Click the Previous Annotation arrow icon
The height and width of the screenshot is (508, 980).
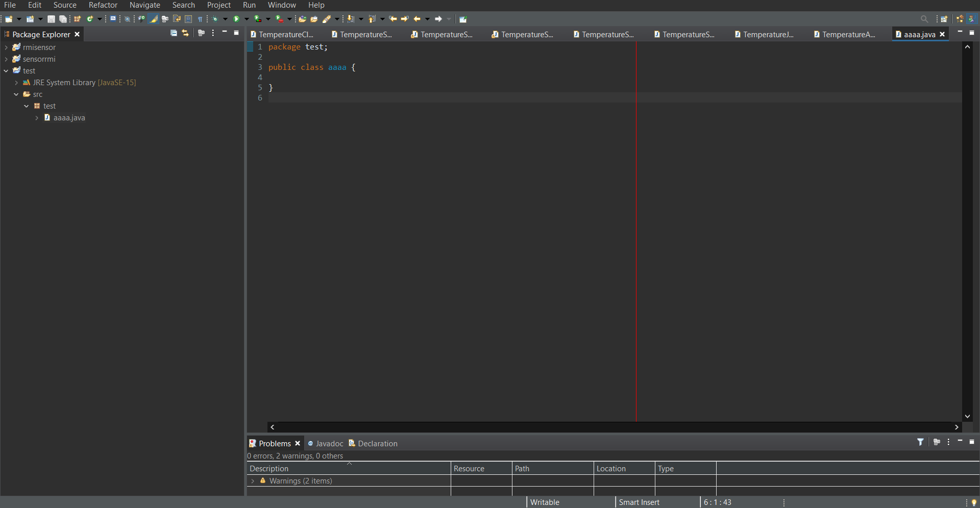pyautogui.click(x=372, y=19)
